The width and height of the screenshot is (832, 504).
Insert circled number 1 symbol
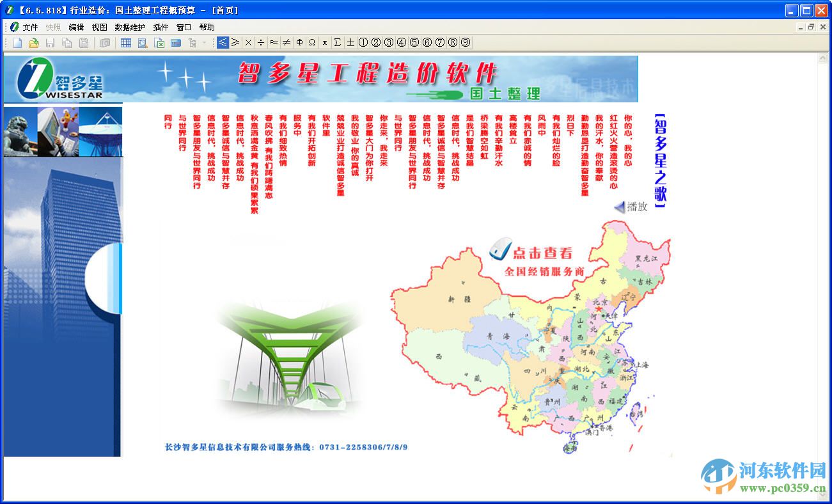click(x=363, y=43)
